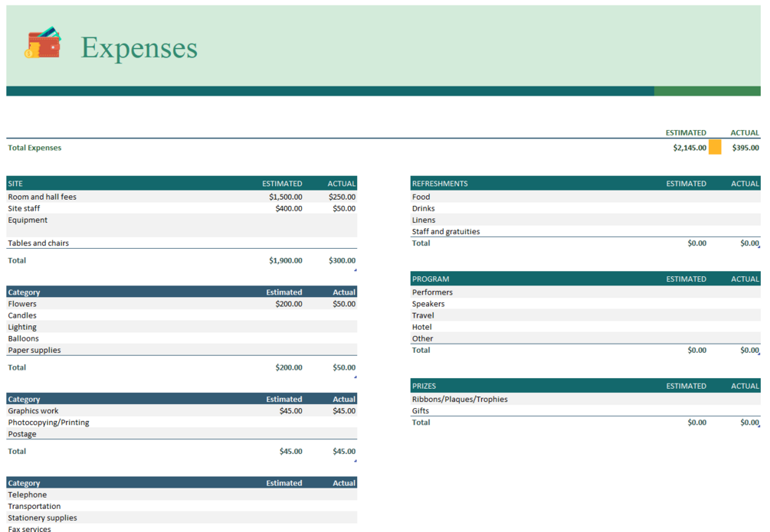Select the Paper supplies row label
Screen dimensions: 770x532
[x=34, y=350]
